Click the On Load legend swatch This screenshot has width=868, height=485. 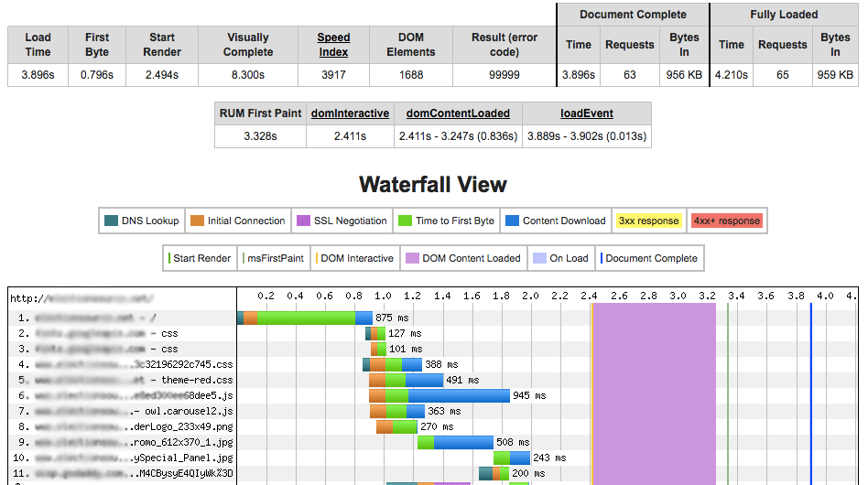(x=539, y=258)
